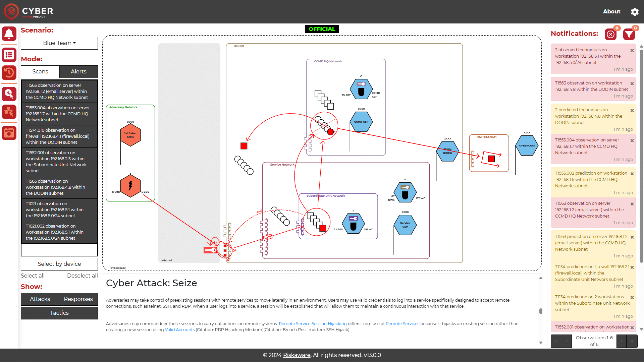Viewport: 644px width, 362px height.
Task: Select the info pointer sidebar tool
Action: coord(9,94)
